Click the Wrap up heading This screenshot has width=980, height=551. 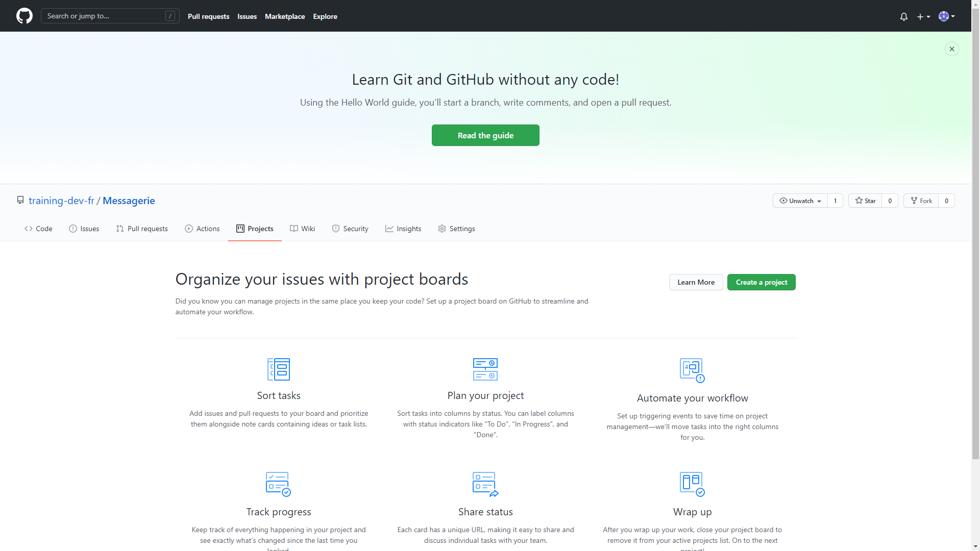(x=692, y=512)
